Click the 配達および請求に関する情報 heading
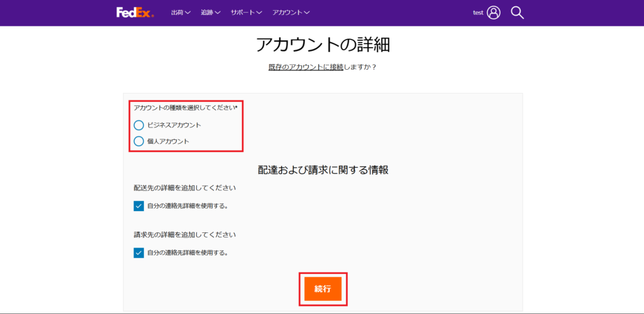Image resolution: width=644 pixels, height=314 pixels. [x=323, y=170]
